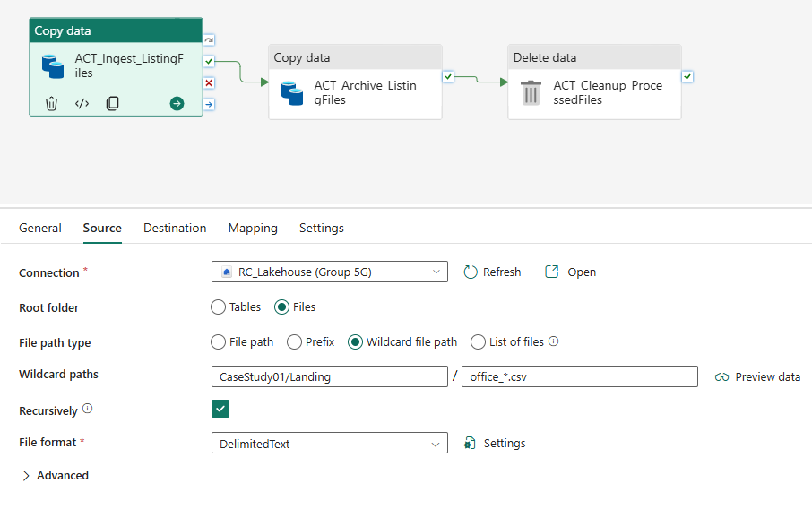Open the Mapping tab
The image size is (812, 518).
click(253, 228)
